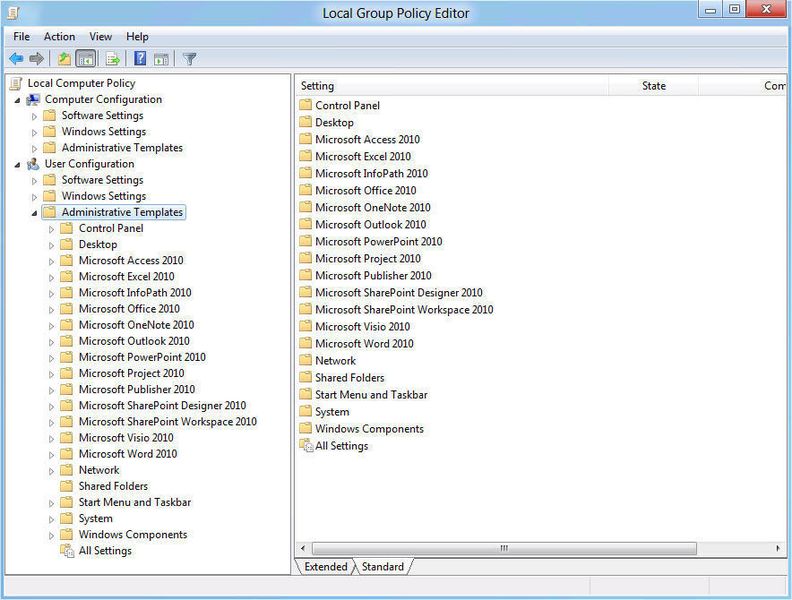Collapse User Configuration Administrative Templates node
792x600 pixels.
(x=34, y=213)
